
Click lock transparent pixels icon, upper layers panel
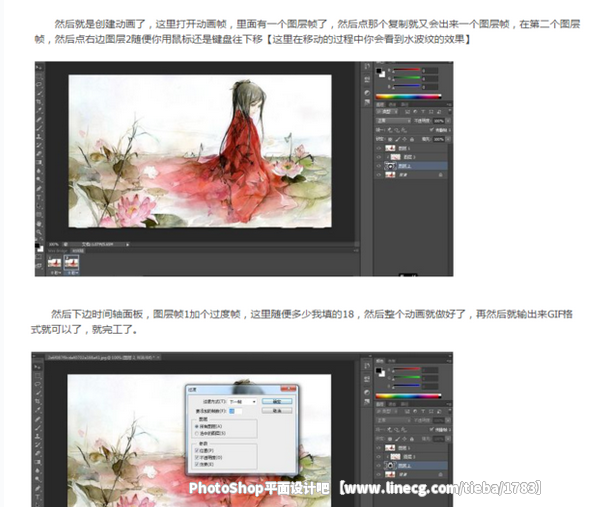click(x=390, y=139)
